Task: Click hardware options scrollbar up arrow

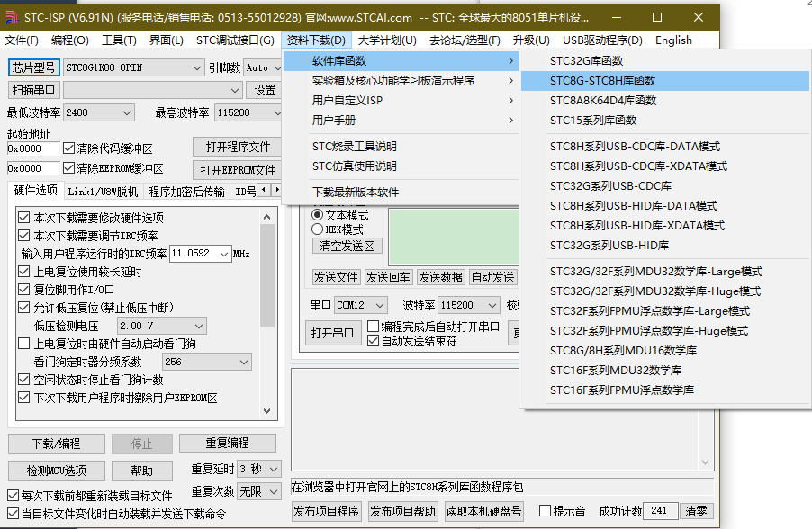Action: 266,217
